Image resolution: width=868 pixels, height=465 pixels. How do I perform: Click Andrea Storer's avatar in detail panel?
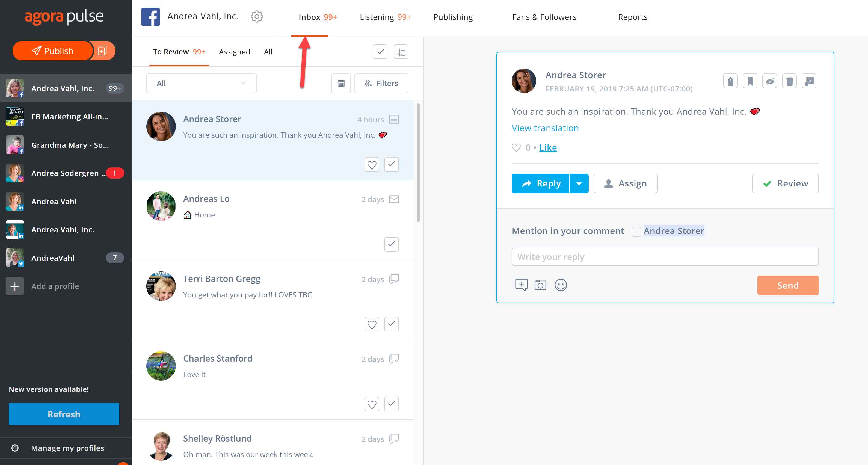tap(524, 81)
